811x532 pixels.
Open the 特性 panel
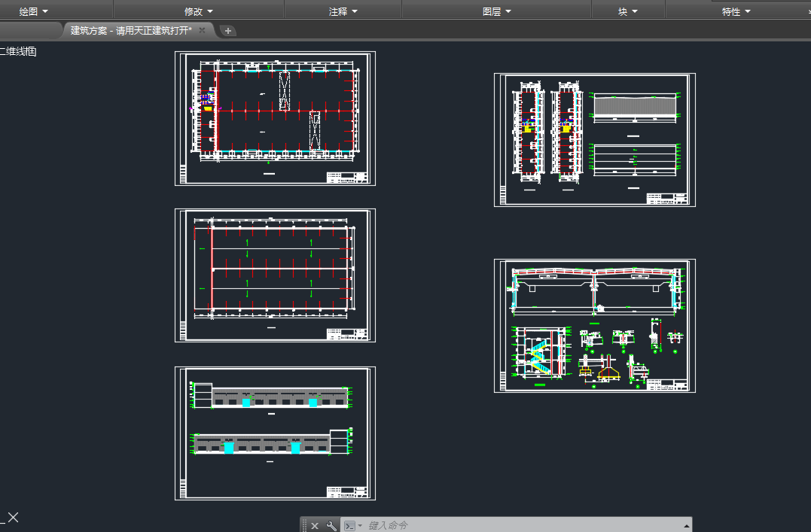pos(736,11)
